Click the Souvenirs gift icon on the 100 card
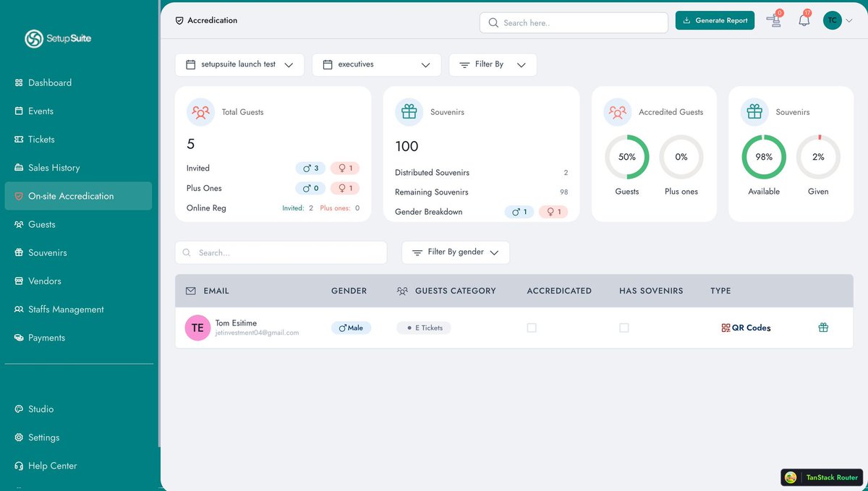Viewport: 868px width, 491px height. (x=409, y=111)
